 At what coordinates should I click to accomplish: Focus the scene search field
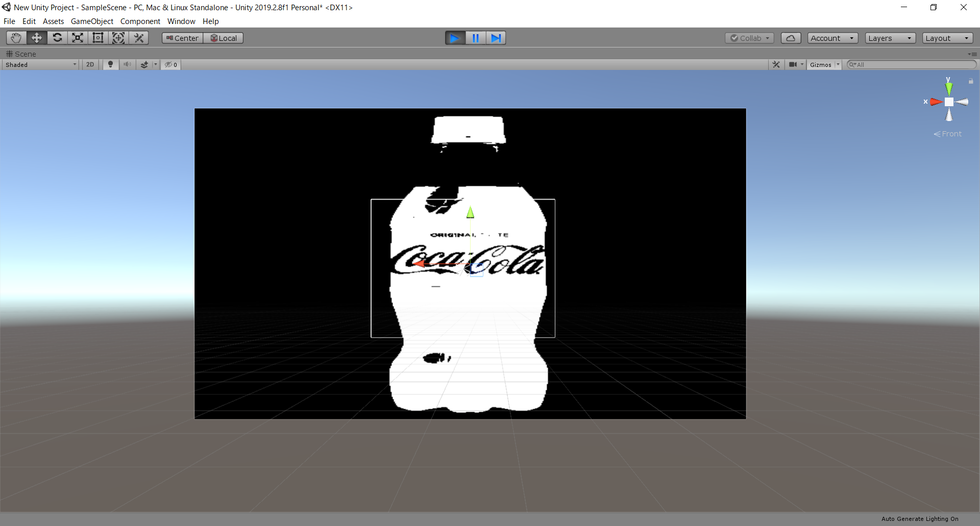coord(911,65)
